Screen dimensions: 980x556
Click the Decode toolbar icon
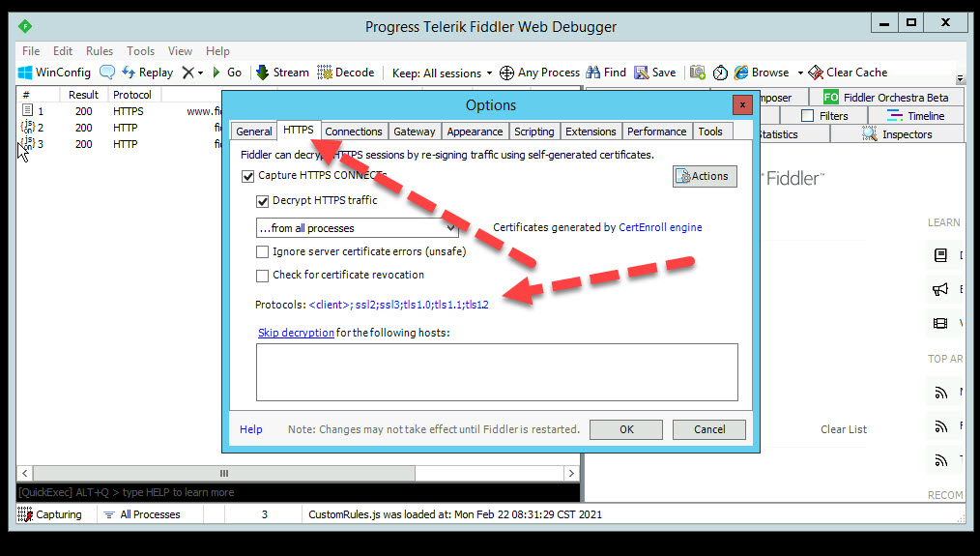(x=325, y=73)
